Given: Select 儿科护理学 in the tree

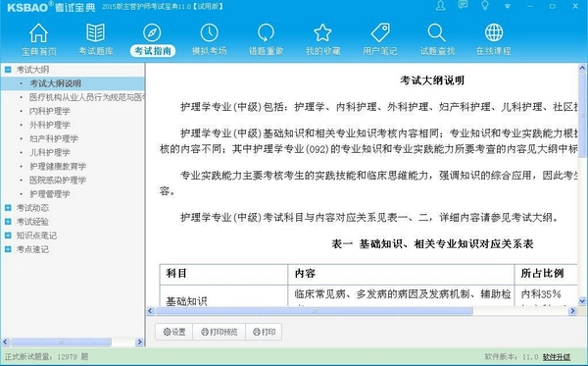Looking at the screenshot, I should coord(50,152).
